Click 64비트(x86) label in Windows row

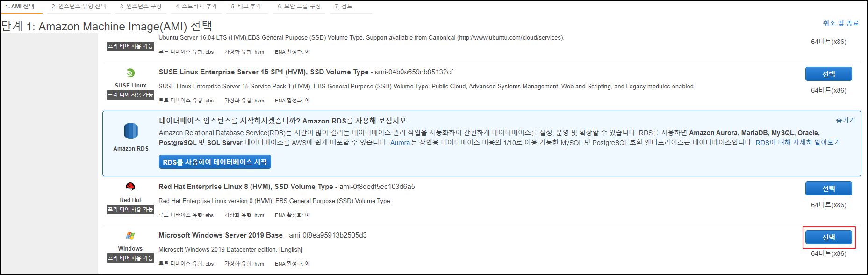tap(828, 253)
